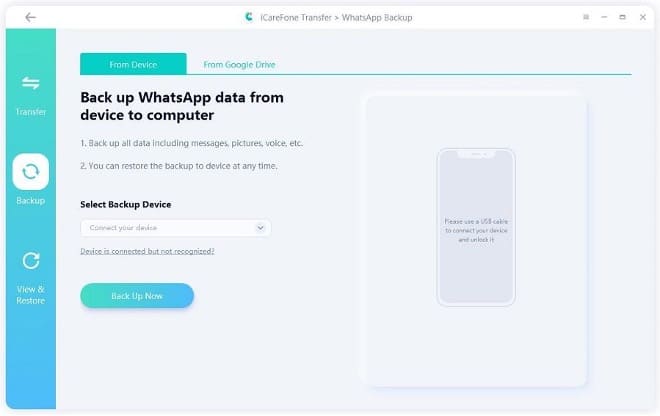Open the Transfer section arrows icon
This screenshot has width=660, height=416.
31,83
